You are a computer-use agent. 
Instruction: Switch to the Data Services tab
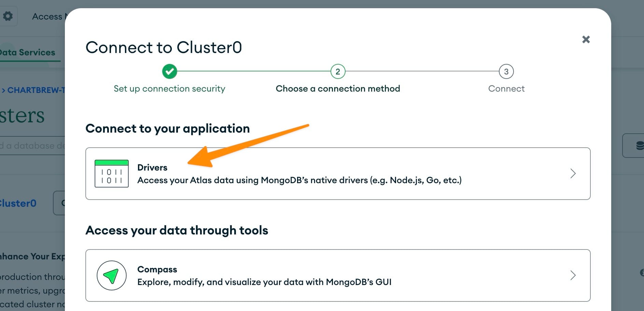pos(27,52)
